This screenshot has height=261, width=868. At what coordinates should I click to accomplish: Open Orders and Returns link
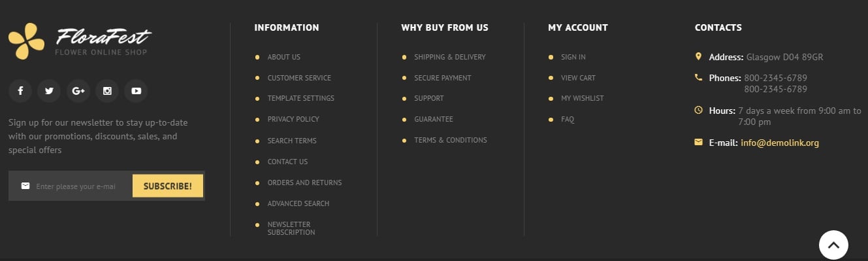[x=304, y=183]
